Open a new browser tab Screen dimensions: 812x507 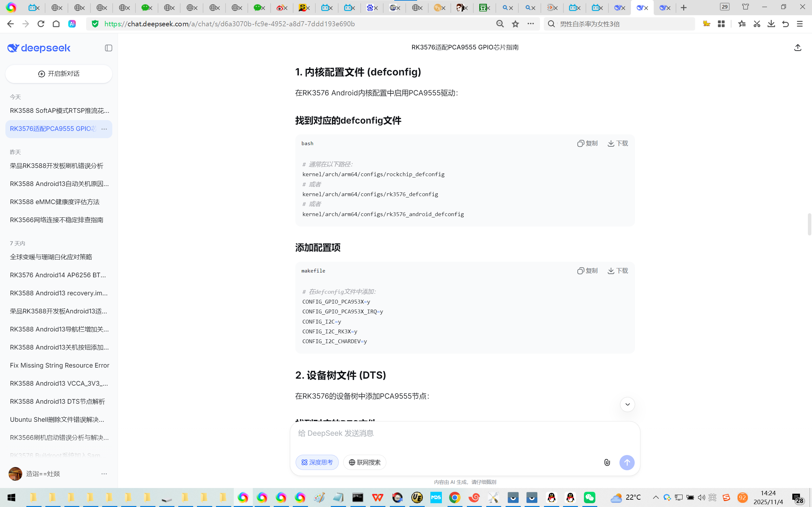point(684,8)
